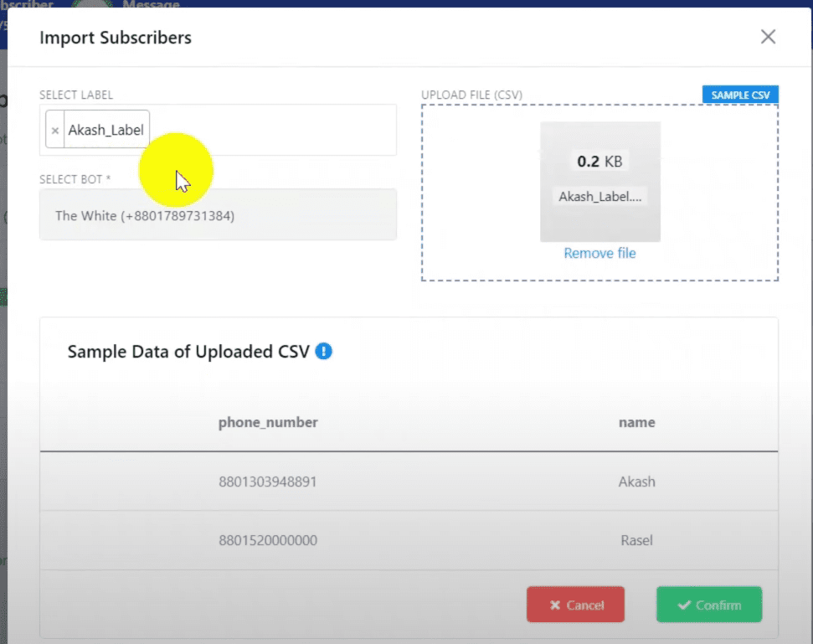The width and height of the screenshot is (813, 644).
Task: Click the Akash_Label file name under the thumbnail
Action: 599,197
